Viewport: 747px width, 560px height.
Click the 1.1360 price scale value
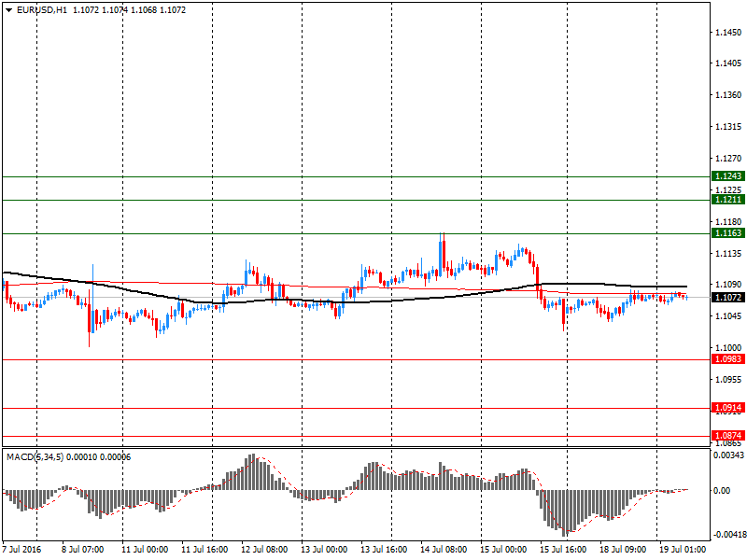728,95
